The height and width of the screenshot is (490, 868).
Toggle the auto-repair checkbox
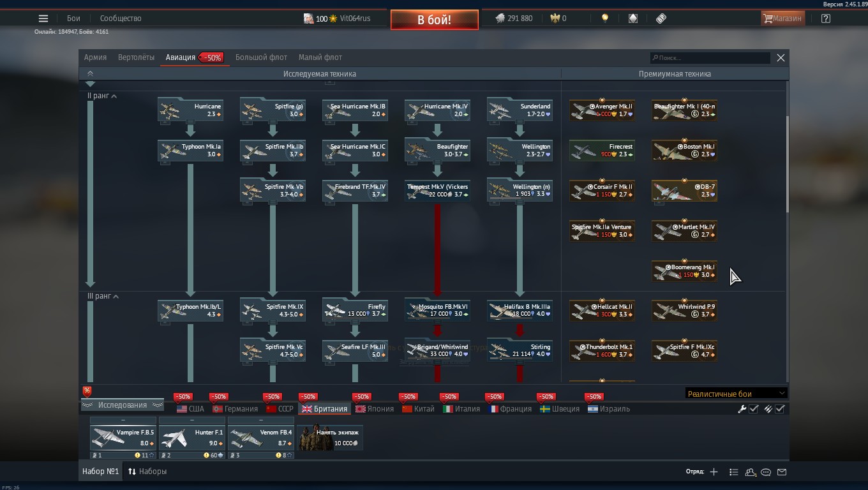pos(754,409)
